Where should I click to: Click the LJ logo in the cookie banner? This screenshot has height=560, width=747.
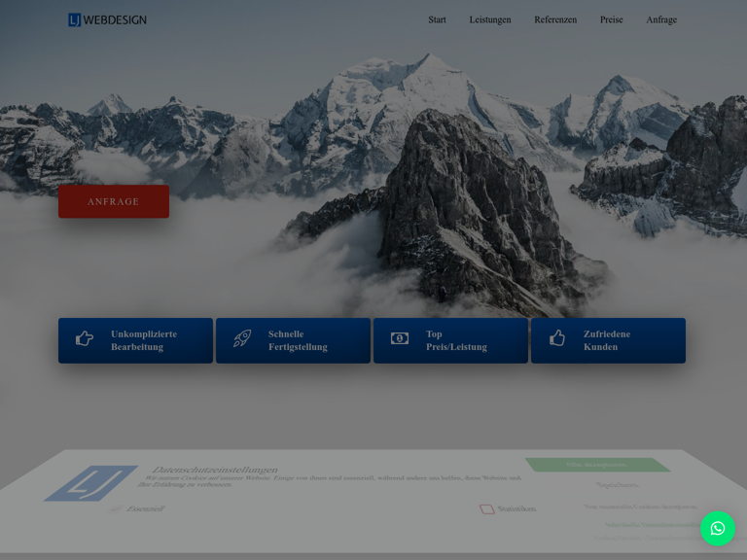pos(91,483)
